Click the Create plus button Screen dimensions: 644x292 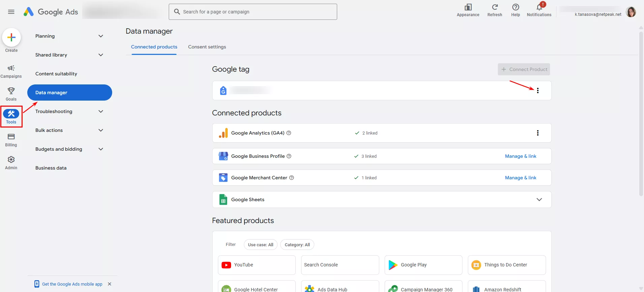(x=11, y=37)
